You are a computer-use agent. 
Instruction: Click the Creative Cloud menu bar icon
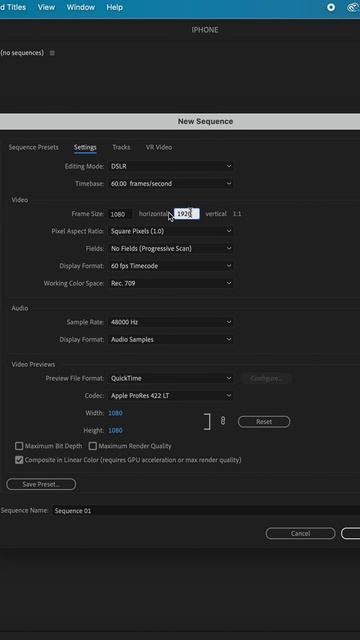click(353, 7)
